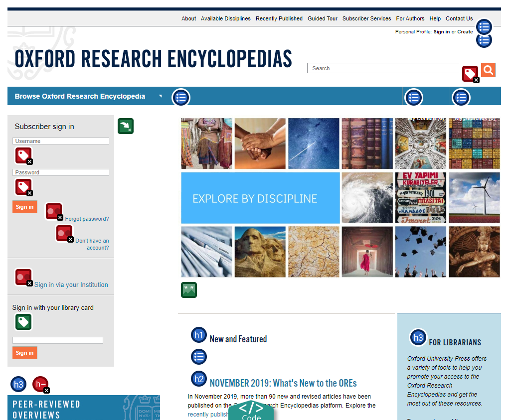Select the red tag icon under Password field

click(x=23, y=187)
